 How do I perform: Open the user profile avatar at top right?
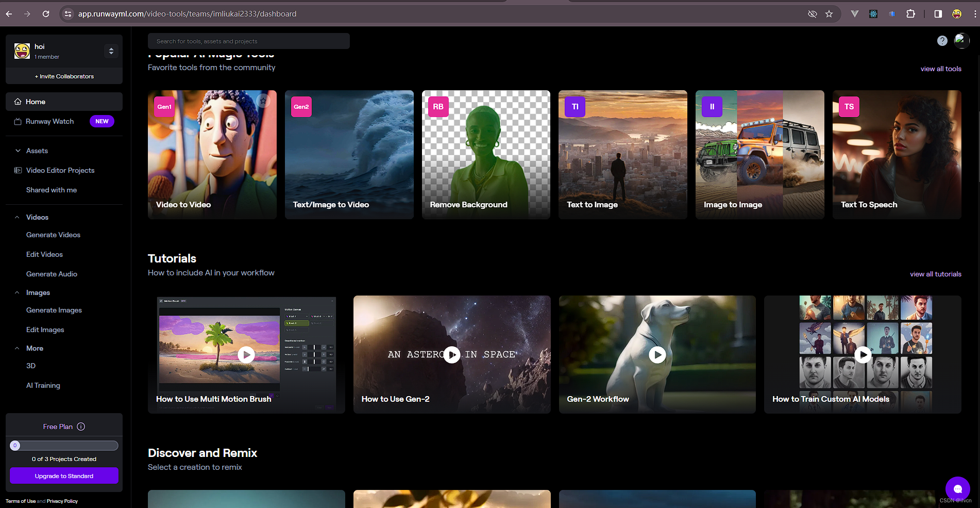click(x=961, y=40)
